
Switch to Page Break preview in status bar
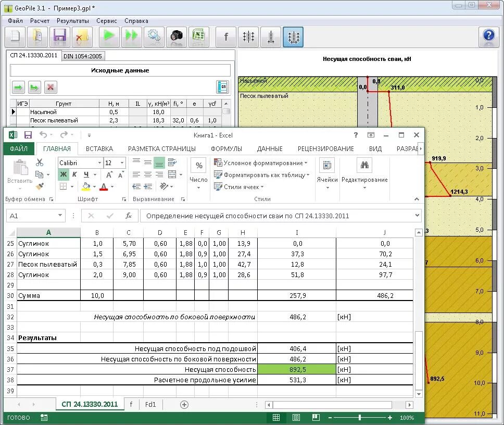click(x=316, y=418)
